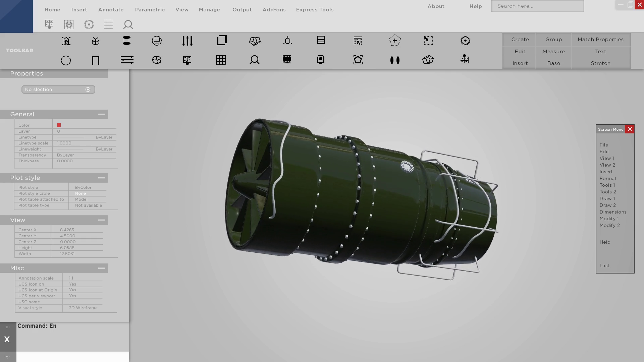Image resolution: width=644 pixels, height=362 pixels.
Task: Click the spool-shaped solid tool icon
Action: [127, 40]
